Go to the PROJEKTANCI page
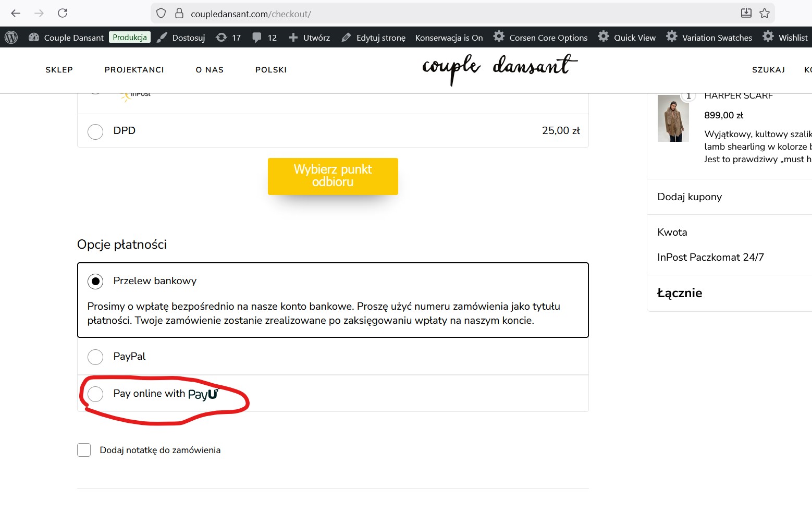 point(134,70)
